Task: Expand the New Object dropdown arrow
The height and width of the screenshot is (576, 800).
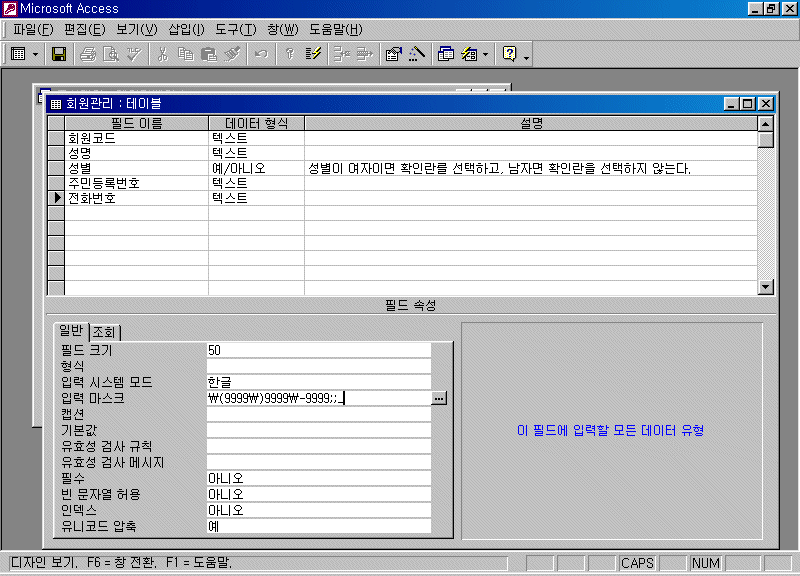Action: [486, 54]
